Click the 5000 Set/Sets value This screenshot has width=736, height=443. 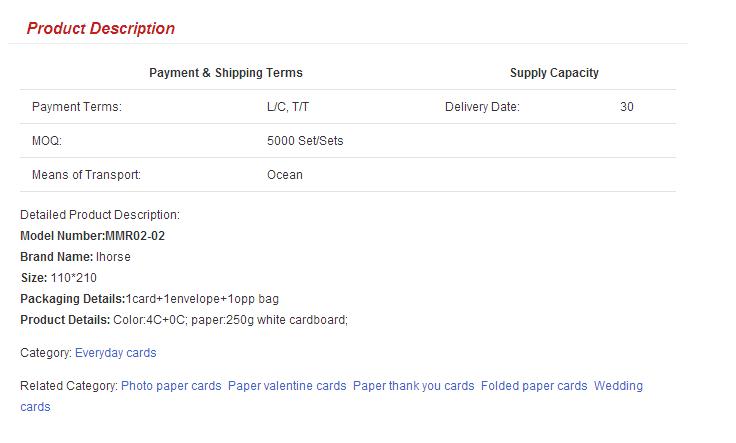tap(305, 141)
